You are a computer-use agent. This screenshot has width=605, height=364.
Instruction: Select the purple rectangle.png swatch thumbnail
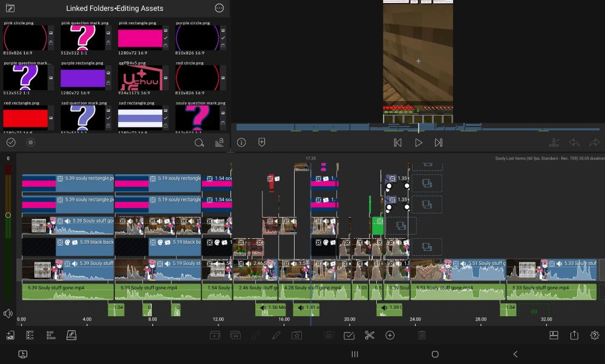click(x=82, y=78)
